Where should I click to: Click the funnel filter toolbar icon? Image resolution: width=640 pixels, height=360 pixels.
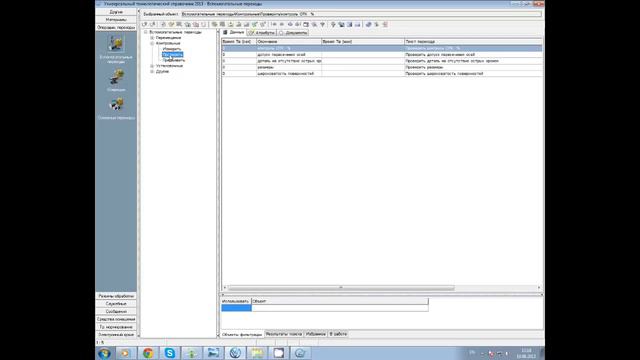[x=322, y=24]
